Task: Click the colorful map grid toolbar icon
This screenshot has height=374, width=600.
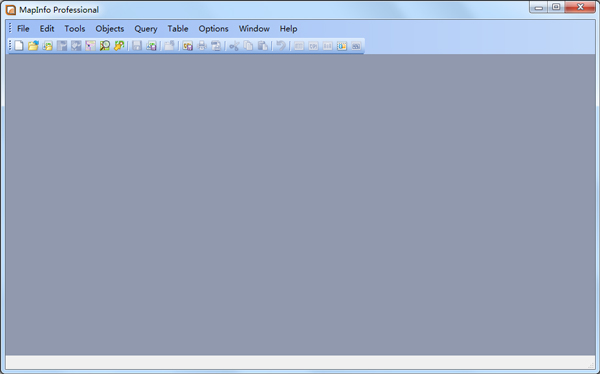Action: (90, 46)
